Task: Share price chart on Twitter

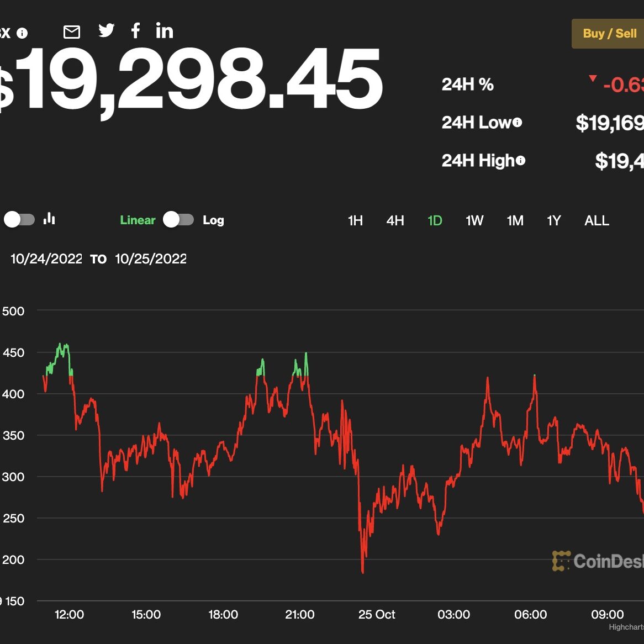Action: point(107,31)
